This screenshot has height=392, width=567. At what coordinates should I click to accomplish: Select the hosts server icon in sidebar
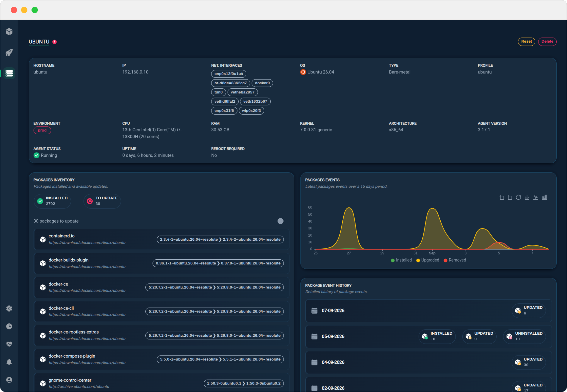tap(9, 73)
